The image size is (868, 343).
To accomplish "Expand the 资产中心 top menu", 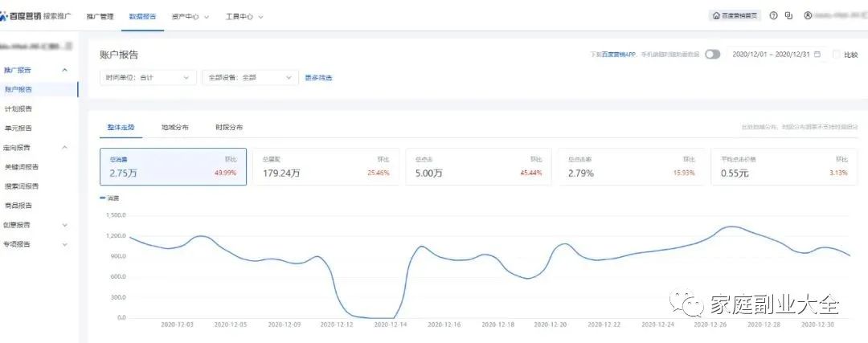I will tap(190, 16).
